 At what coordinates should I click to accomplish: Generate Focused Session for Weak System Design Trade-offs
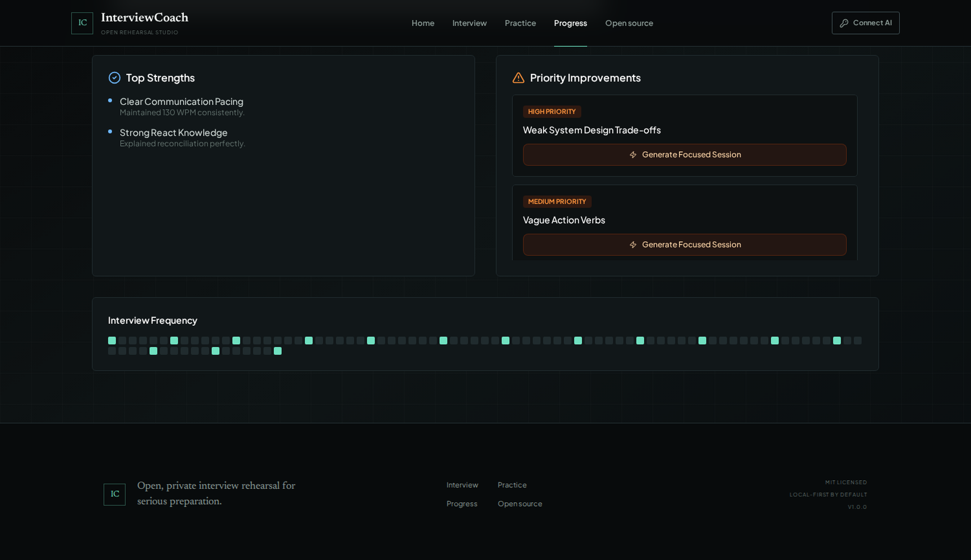(684, 154)
